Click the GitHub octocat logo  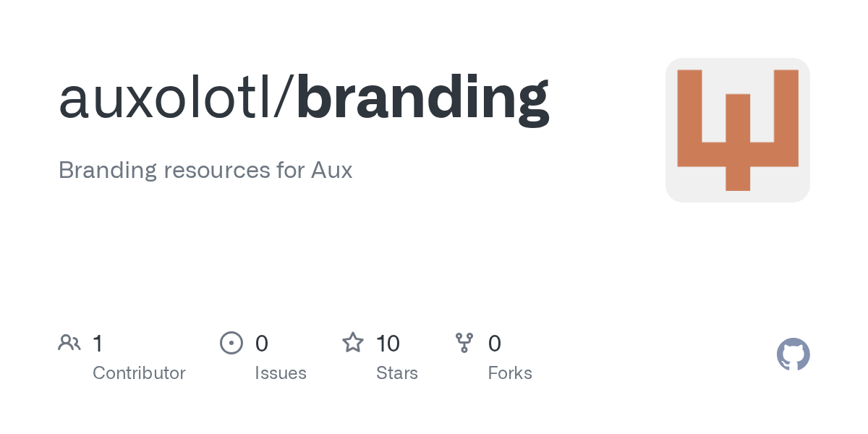(x=793, y=354)
